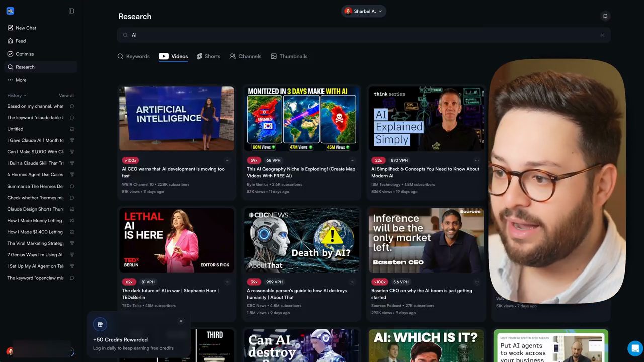Click 'Baseten CEO on why the AI boom' title
Viewport: 644px width, 362px height.
422,294
